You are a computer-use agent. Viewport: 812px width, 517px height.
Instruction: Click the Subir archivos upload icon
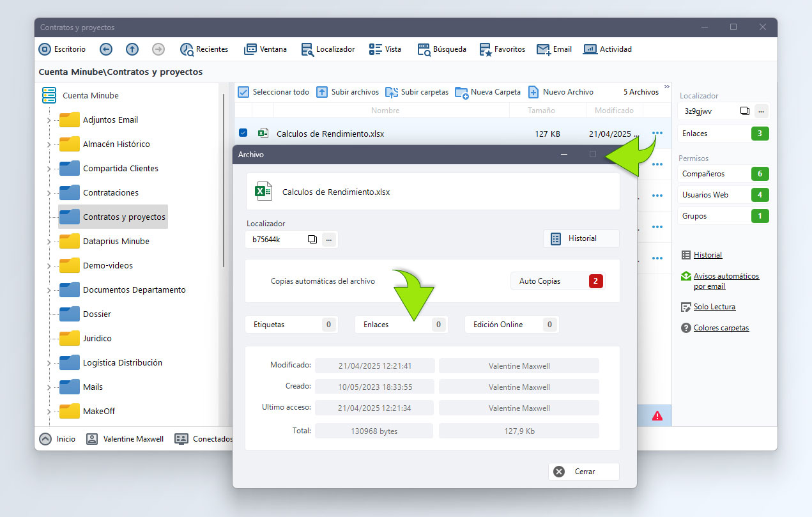(323, 92)
